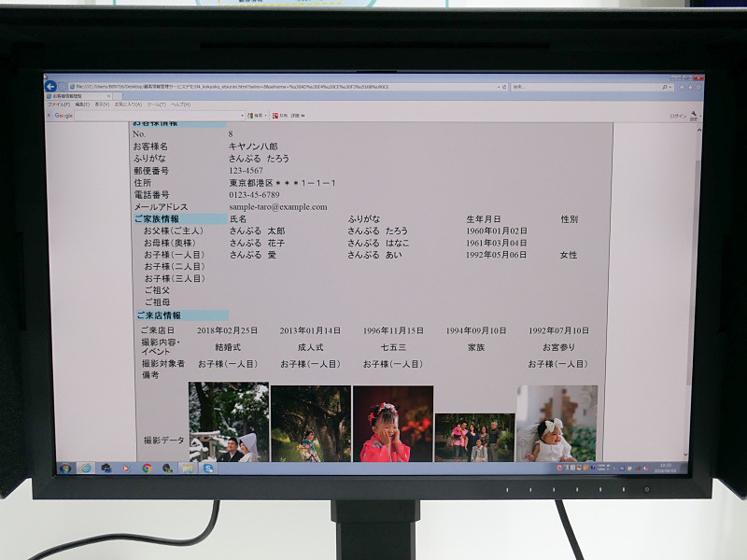The height and width of the screenshot is (560, 747).
Task: Click the address 東京都港区＊＊＊1－1－1
Action: [282, 183]
